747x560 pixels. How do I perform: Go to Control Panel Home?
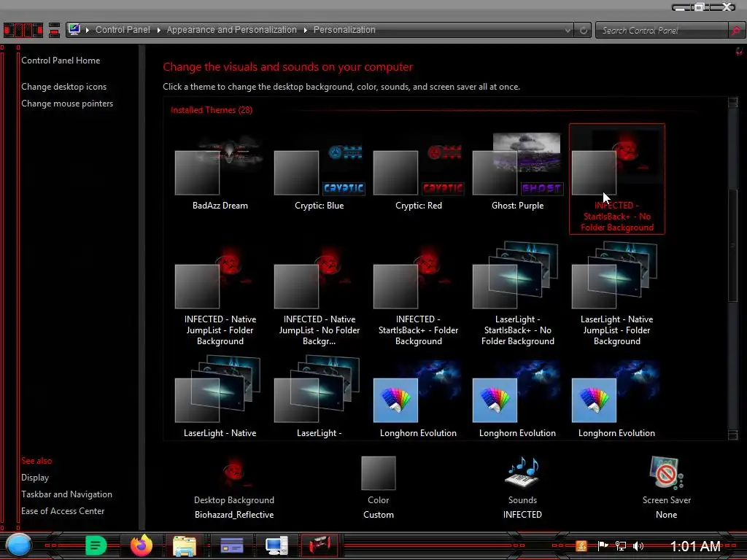61,61
